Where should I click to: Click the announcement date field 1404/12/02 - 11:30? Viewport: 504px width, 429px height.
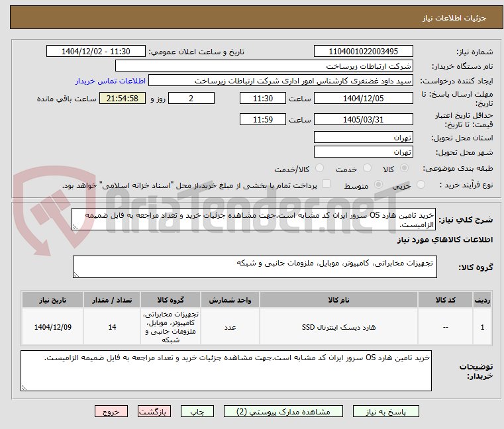[96, 52]
